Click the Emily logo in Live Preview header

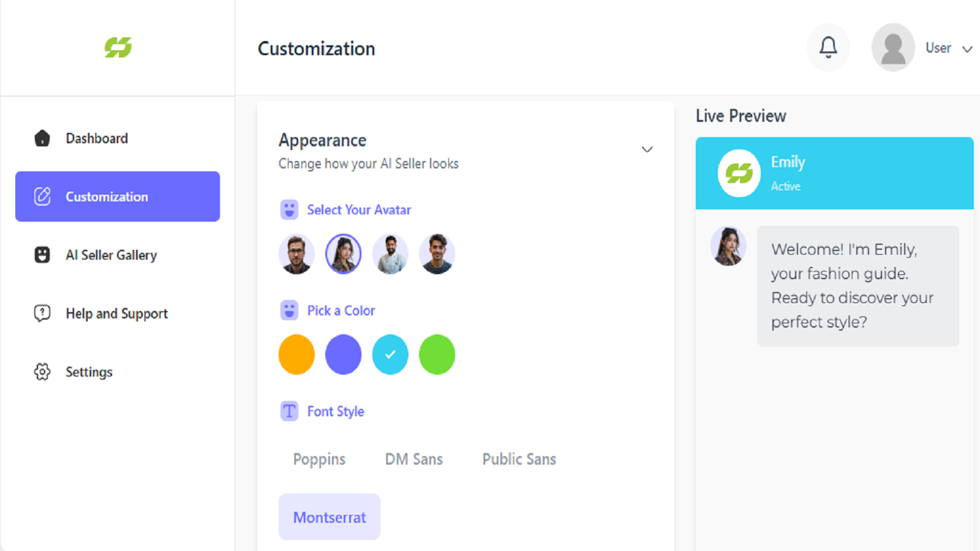point(739,173)
